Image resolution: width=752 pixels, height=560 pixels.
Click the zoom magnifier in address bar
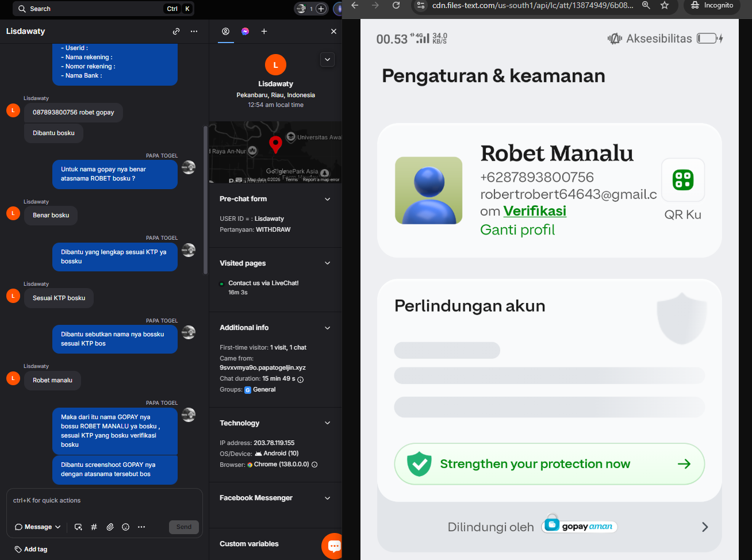[646, 5]
